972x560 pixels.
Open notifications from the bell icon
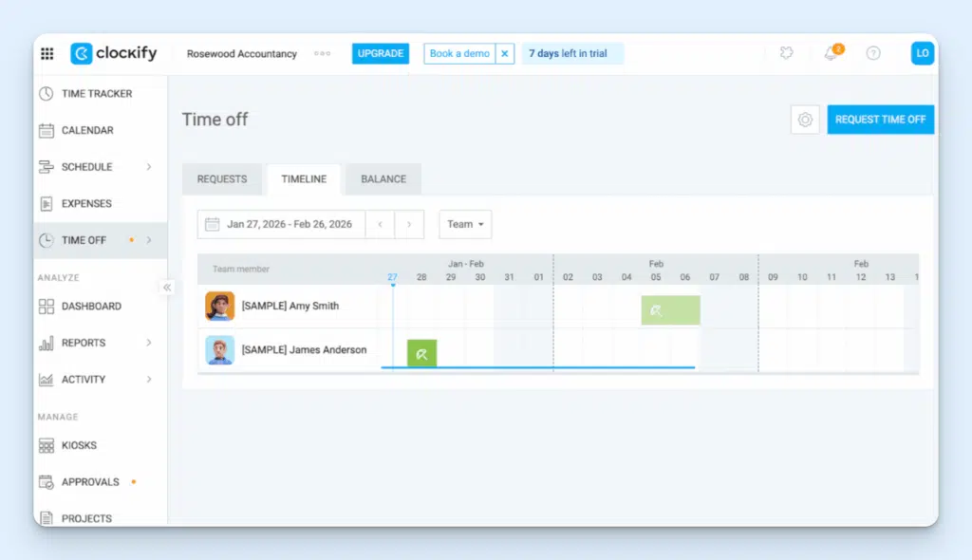830,53
